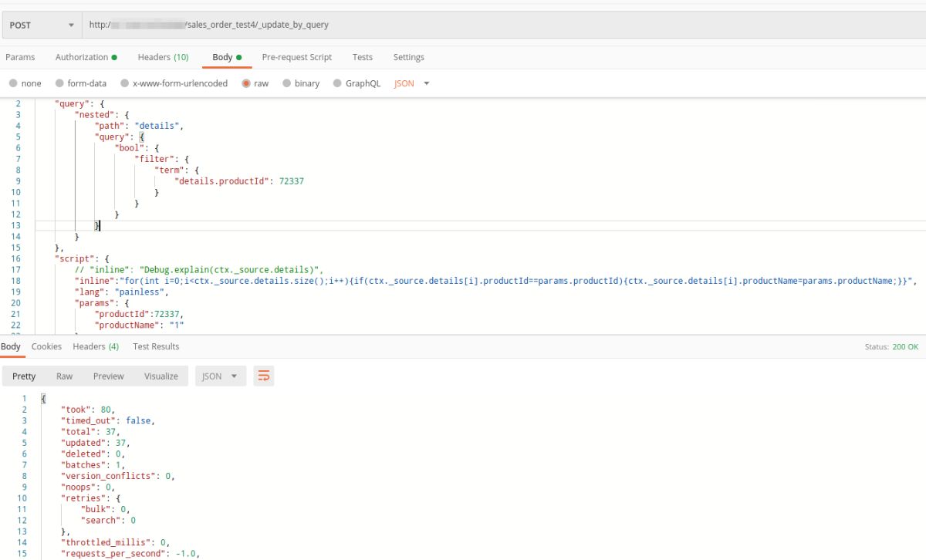Viewport: 926px width, 560px height.
Task: Click the "inline" for-loop script line
Action: tap(495, 282)
